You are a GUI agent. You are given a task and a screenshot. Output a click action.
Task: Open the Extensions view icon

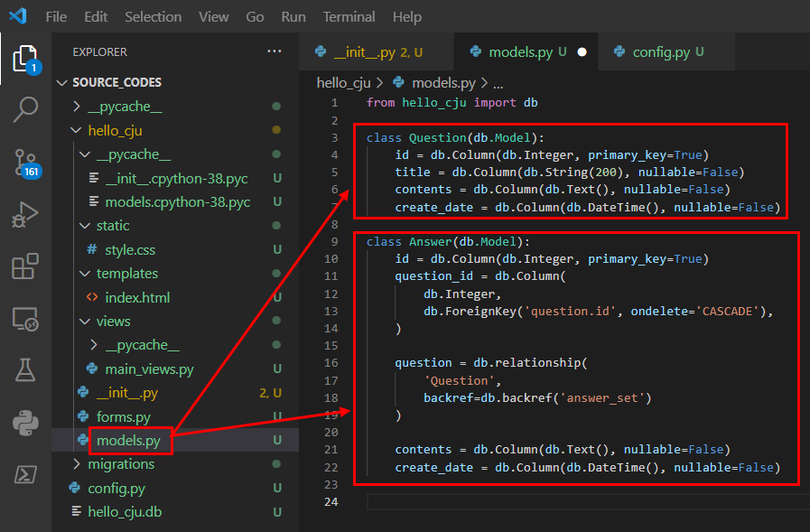25,266
